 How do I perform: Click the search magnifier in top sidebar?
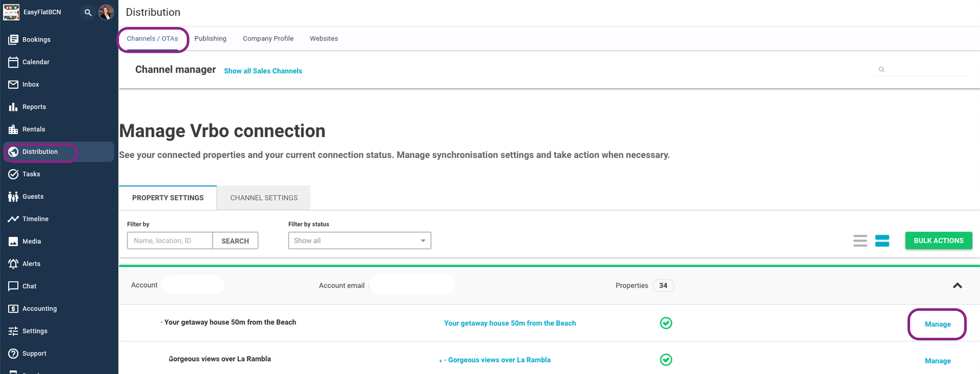88,12
